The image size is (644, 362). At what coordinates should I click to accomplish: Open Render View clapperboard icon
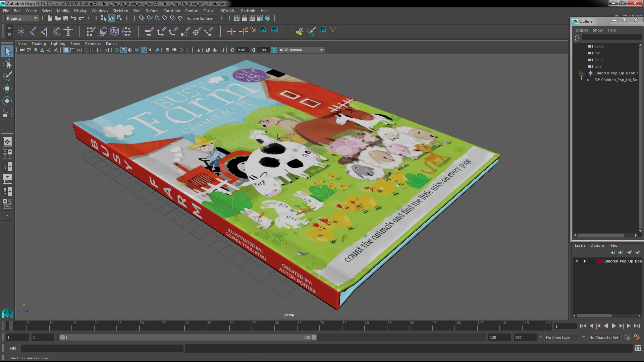point(237,18)
